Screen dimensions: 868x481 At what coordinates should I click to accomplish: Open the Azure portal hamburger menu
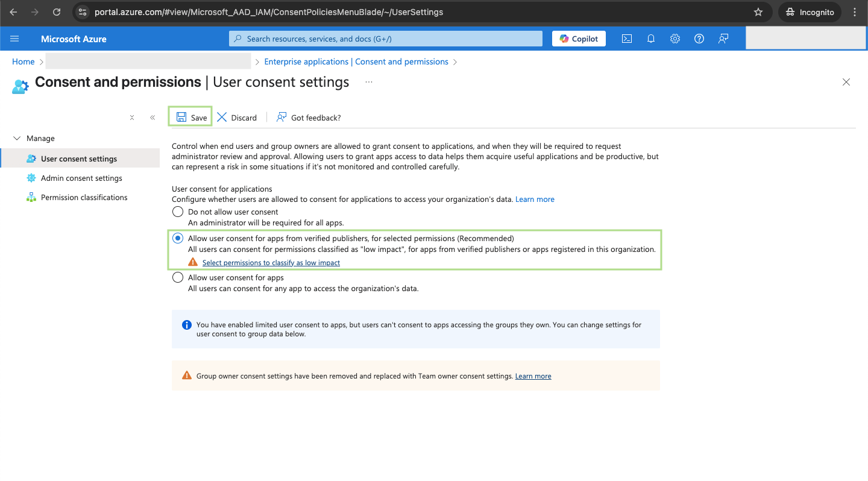[14, 39]
